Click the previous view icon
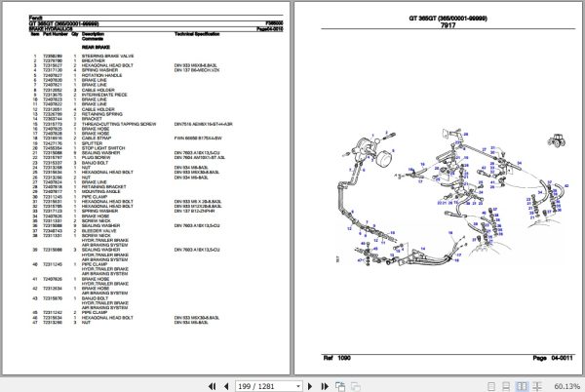 click(x=340, y=386)
